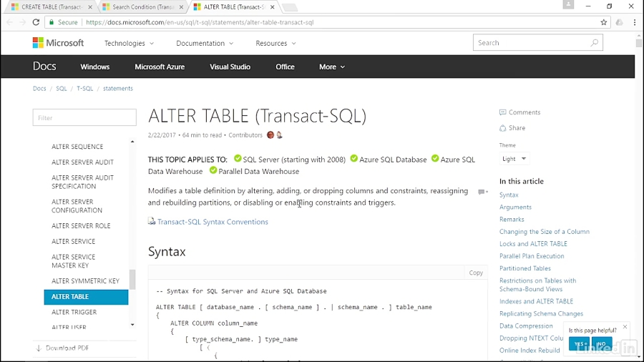Answer NO to page helpful
644x362 pixels.
(602, 343)
